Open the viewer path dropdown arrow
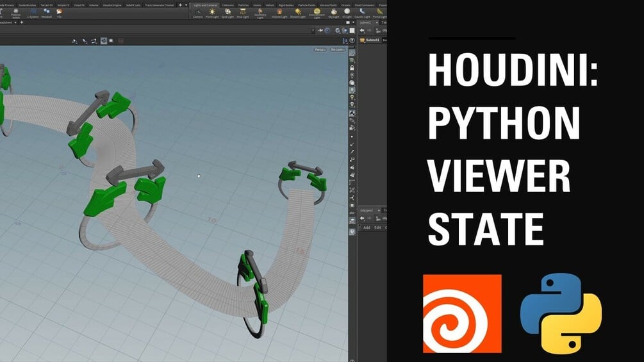The height and width of the screenshot is (362, 644). 313,30
